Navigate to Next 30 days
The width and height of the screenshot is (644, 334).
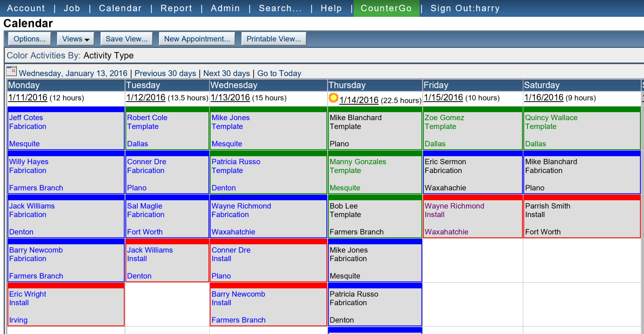pyautogui.click(x=226, y=73)
